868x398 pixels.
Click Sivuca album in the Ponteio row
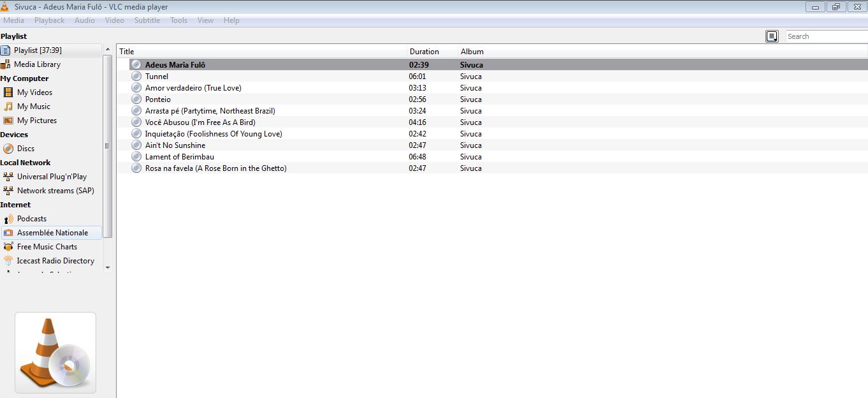471,99
